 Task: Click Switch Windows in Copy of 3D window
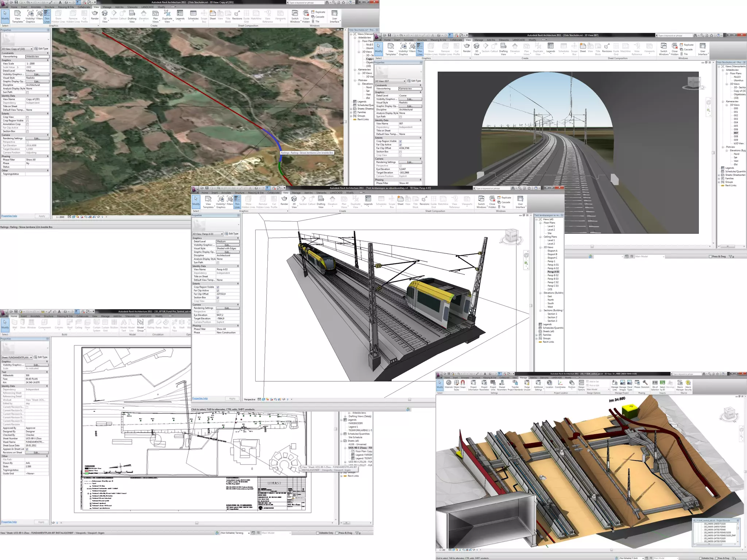click(x=295, y=16)
